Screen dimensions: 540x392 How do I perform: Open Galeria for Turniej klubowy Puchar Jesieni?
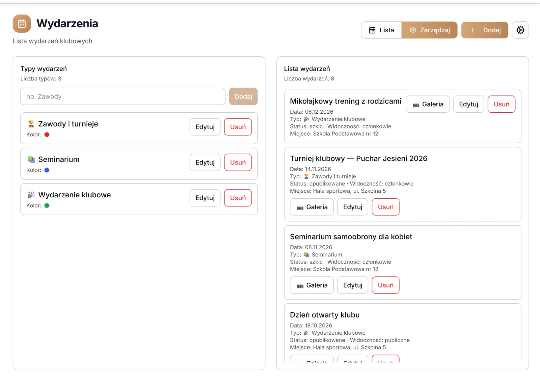[x=311, y=207]
